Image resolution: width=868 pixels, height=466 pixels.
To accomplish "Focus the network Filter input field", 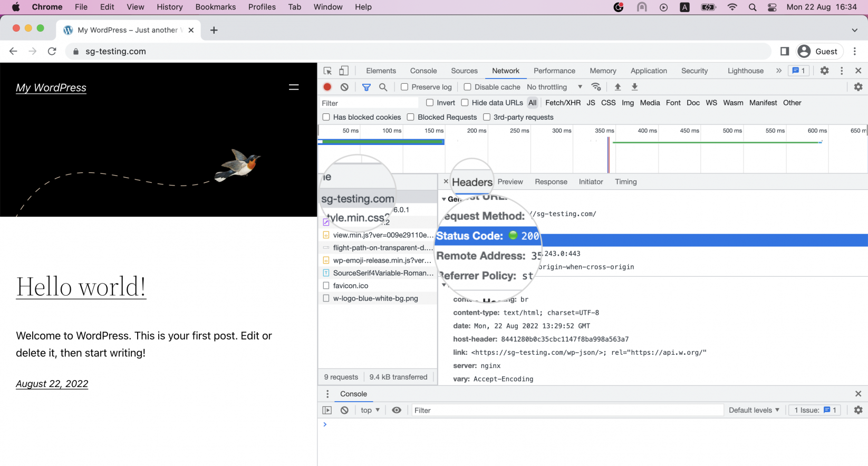I will 369,103.
